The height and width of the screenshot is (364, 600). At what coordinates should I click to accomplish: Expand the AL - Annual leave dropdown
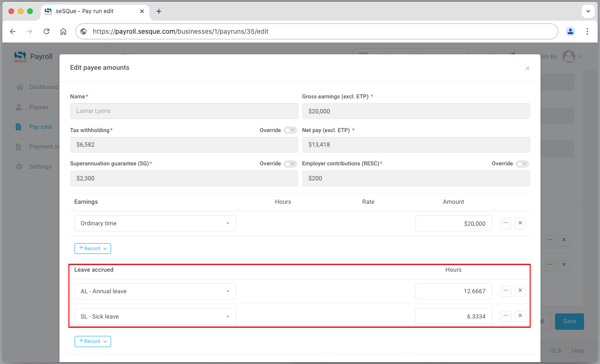pyautogui.click(x=155, y=291)
